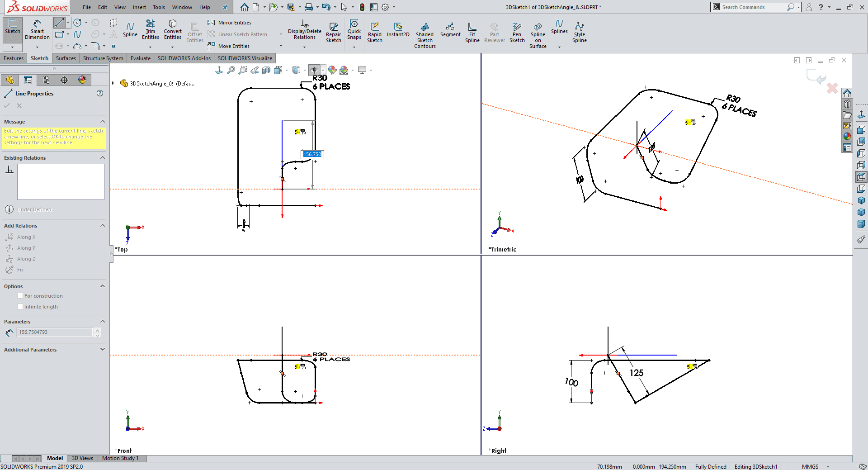The height and width of the screenshot is (470, 868).
Task: Add Along X relation
Action: click(21, 237)
